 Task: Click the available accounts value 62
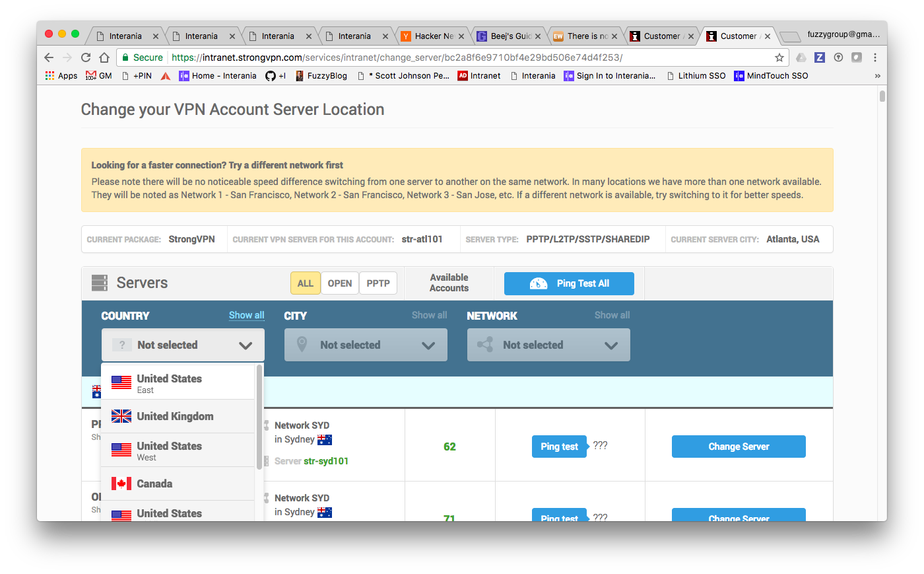(x=449, y=447)
